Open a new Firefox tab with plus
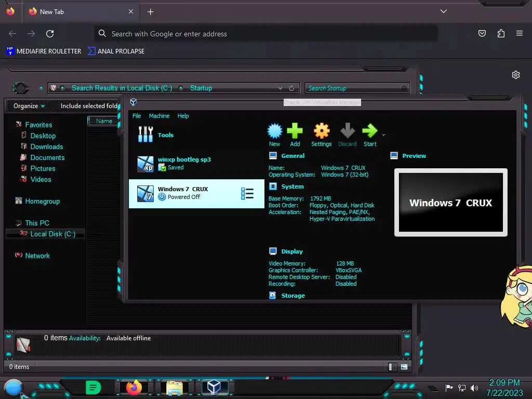Viewport: 532px width, 399px height. pos(150,12)
